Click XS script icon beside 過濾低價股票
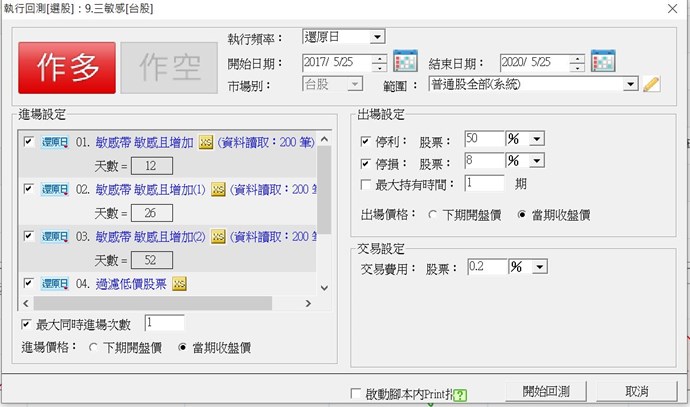This screenshot has width=690, height=407. 179,284
